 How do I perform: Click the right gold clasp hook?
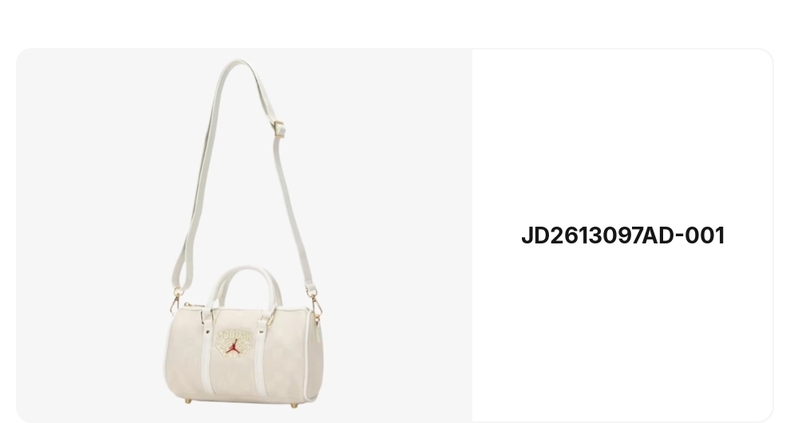pyautogui.click(x=316, y=305)
